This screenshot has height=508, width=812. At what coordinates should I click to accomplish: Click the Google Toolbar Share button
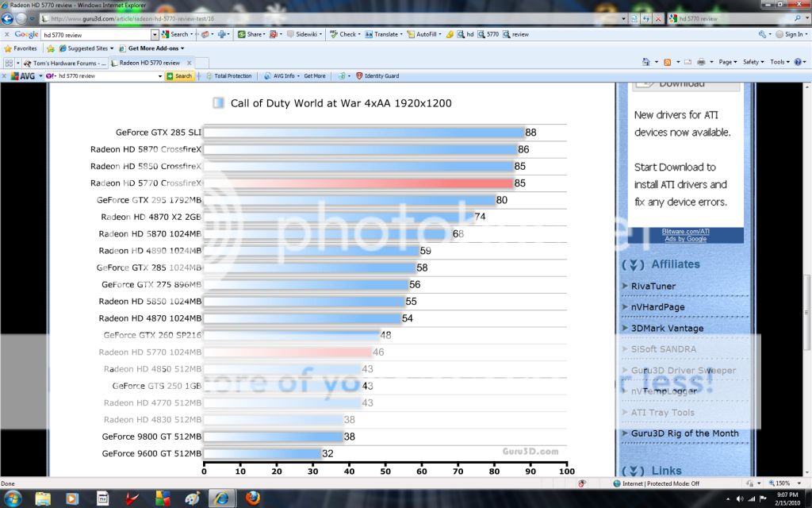(251, 34)
